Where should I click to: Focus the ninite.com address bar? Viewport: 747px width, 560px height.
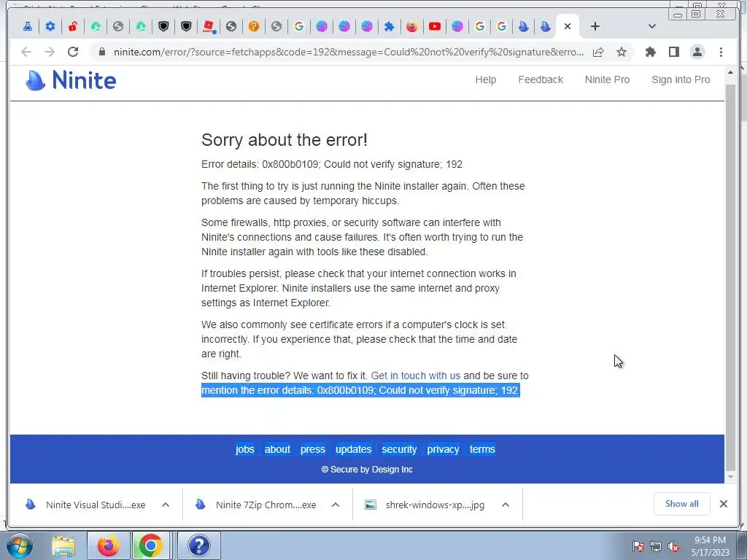pyautogui.click(x=348, y=52)
